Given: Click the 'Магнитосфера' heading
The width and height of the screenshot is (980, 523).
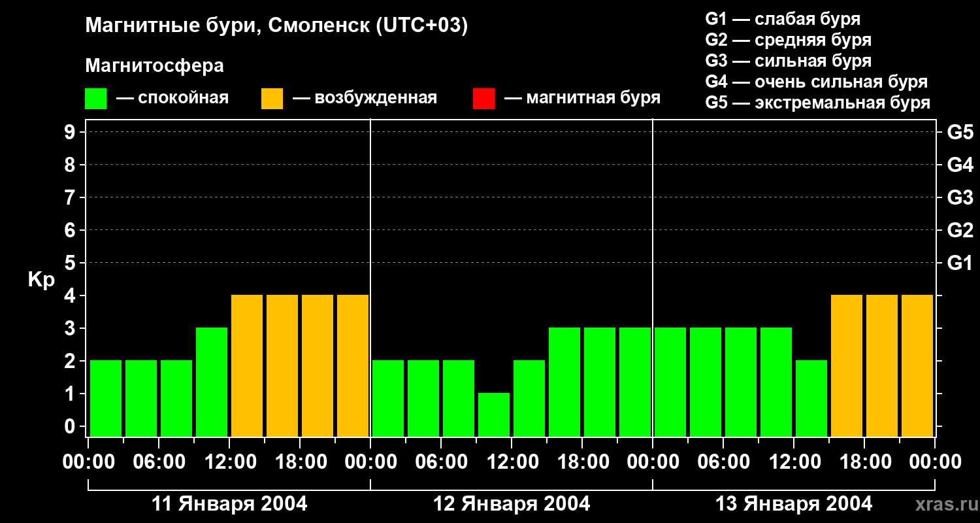Looking at the screenshot, I should click(155, 66).
